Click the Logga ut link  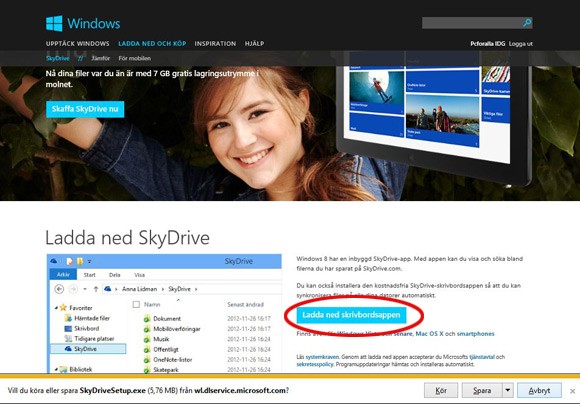point(520,44)
